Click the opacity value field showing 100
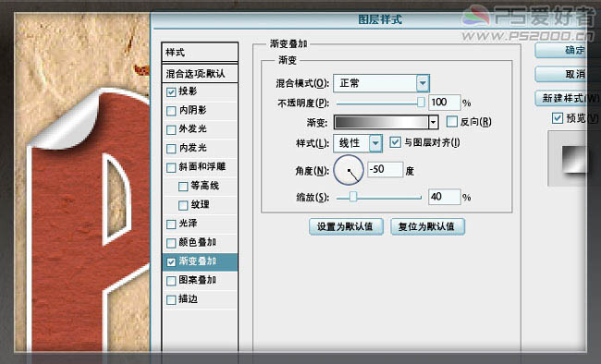 (x=444, y=103)
